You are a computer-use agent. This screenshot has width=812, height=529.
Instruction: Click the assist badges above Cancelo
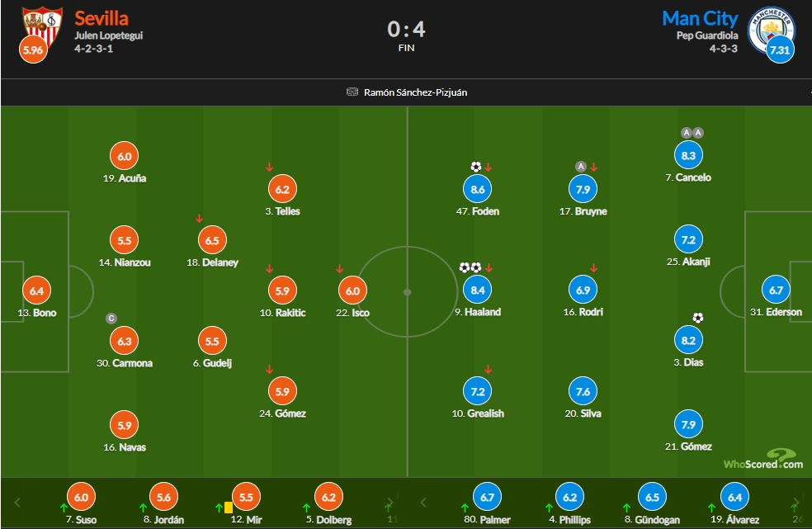[692, 133]
